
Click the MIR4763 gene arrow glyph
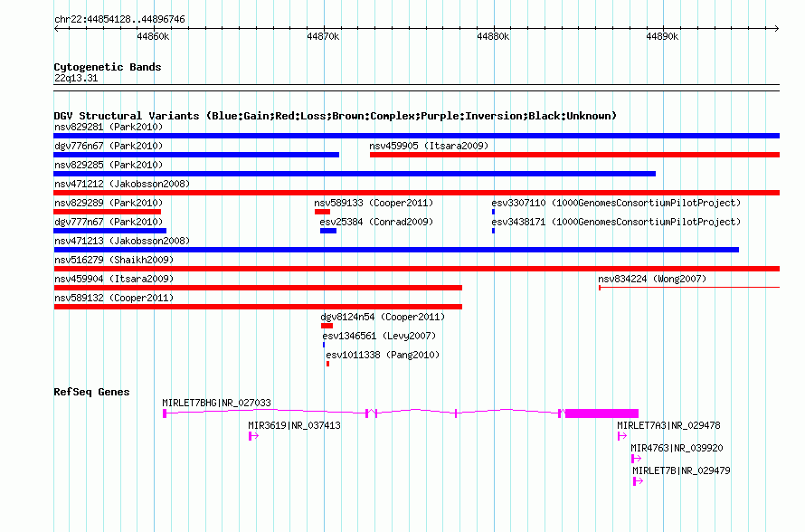point(636,459)
